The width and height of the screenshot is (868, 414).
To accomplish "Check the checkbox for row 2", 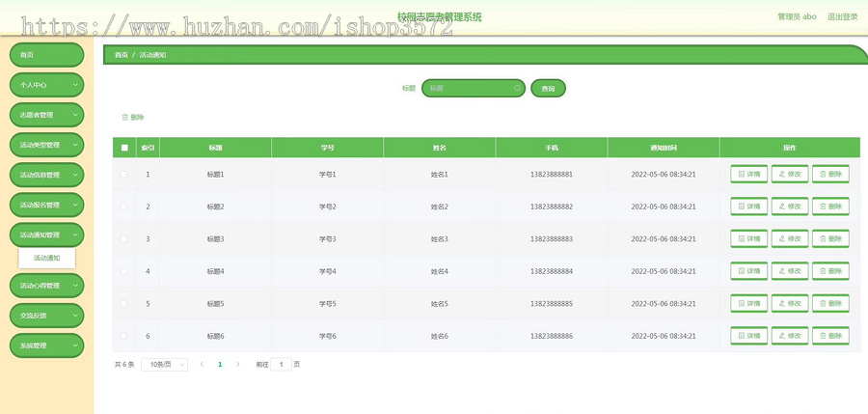I will (x=124, y=207).
